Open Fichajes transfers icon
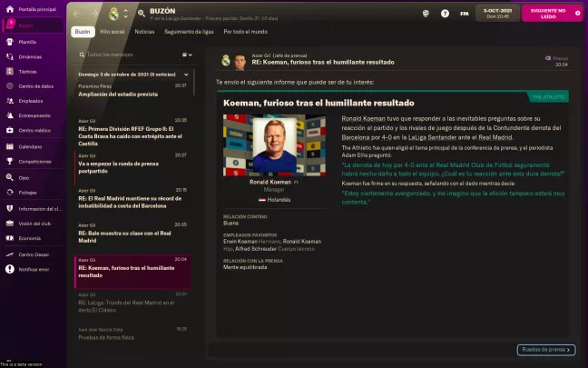 click(10, 193)
